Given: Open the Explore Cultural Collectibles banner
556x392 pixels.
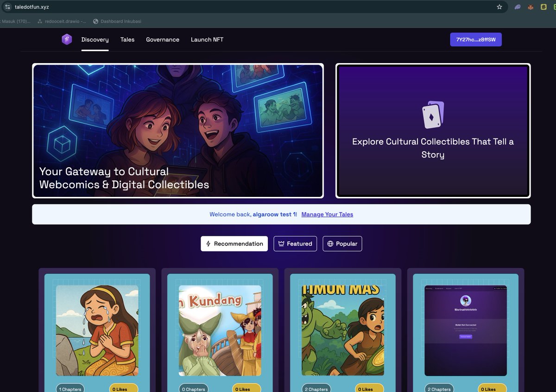Looking at the screenshot, I should [x=433, y=131].
